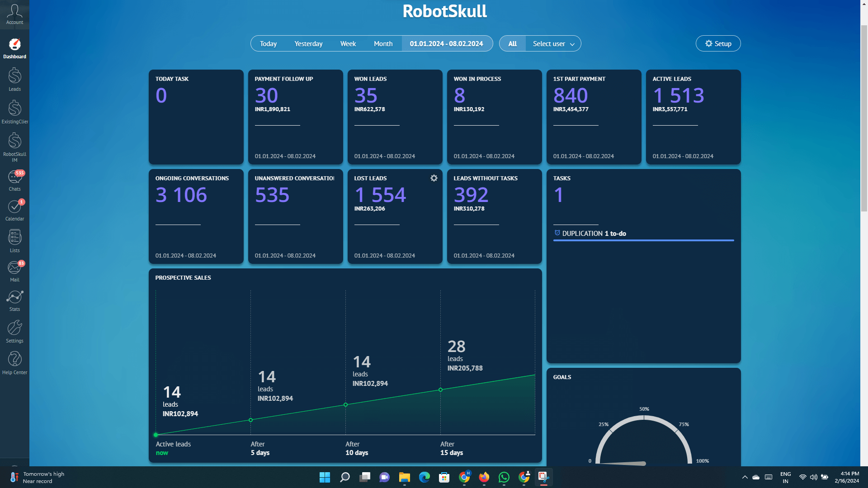
Task: Click After 5 days chart point
Action: [x=251, y=420]
